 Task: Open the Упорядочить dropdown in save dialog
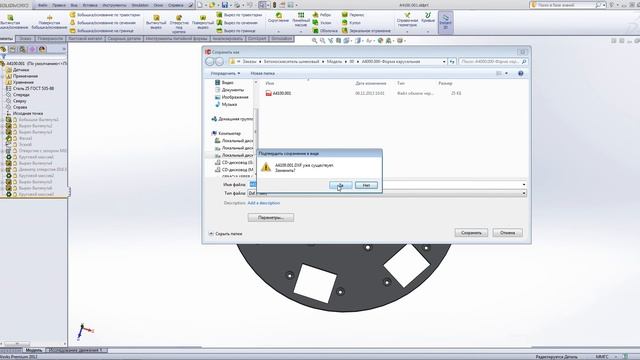[x=225, y=73]
